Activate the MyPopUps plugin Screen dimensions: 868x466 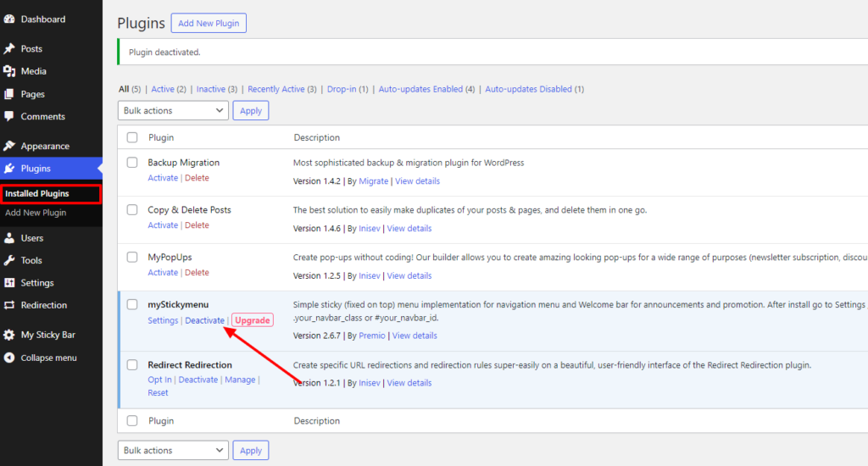coord(163,272)
